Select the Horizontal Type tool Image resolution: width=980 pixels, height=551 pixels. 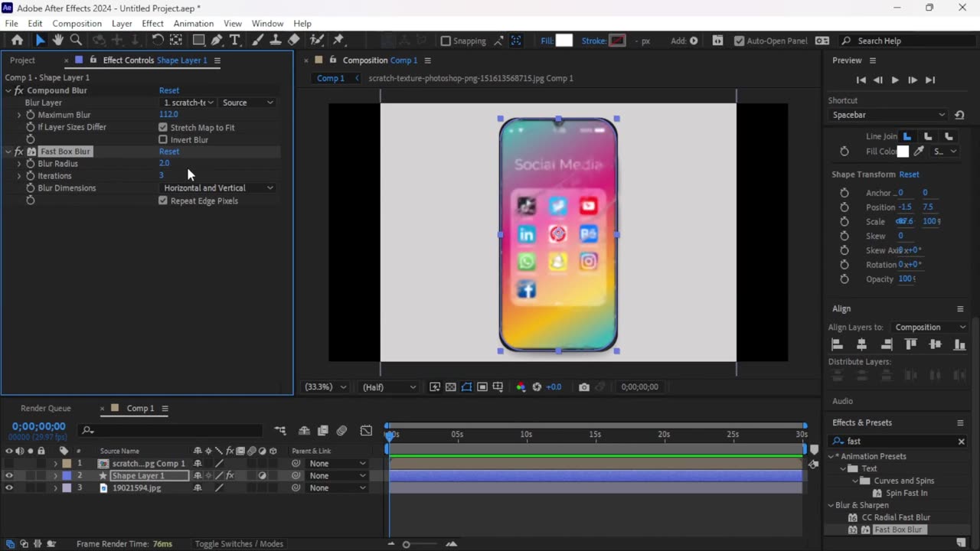pyautogui.click(x=235, y=41)
